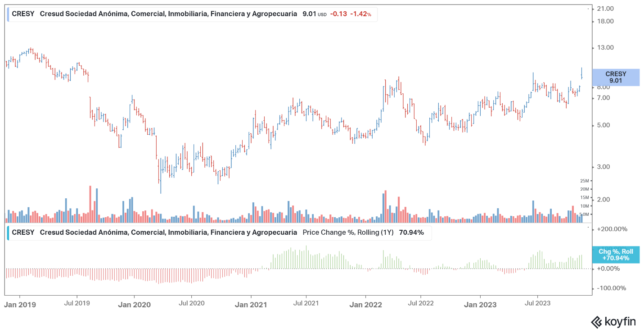Screen dimensions: 644x333
Task: Click the +200.00% axis label
Action: pos(611,229)
